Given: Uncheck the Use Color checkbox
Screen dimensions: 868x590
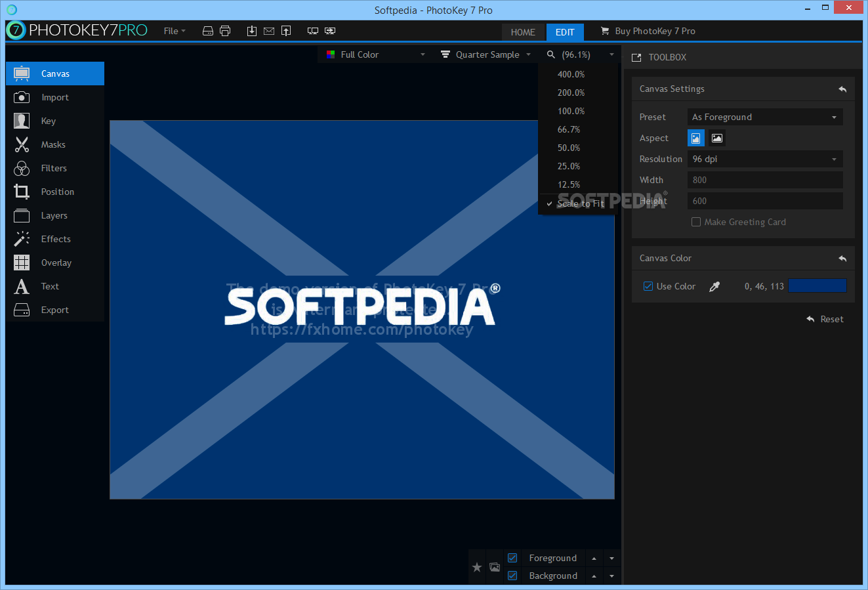Looking at the screenshot, I should [648, 286].
